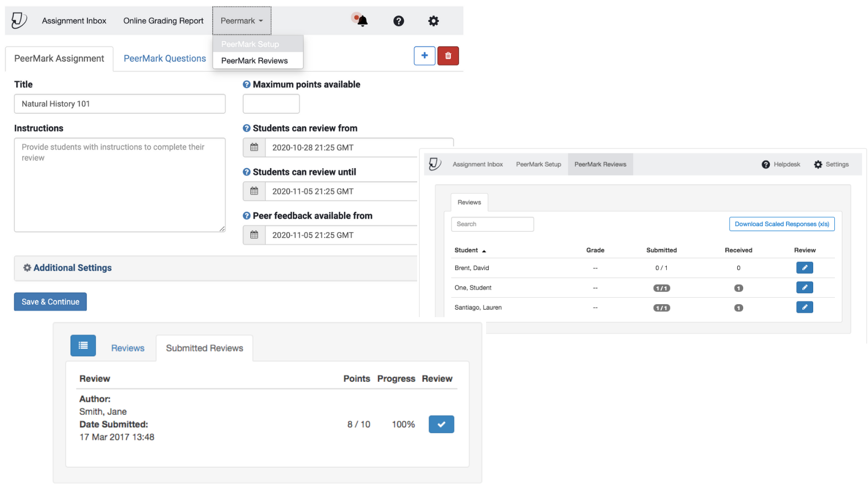Viewport: 868px width, 488px height.
Task: Click the list view icon beside Reviews tab
Action: click(83, 346)
